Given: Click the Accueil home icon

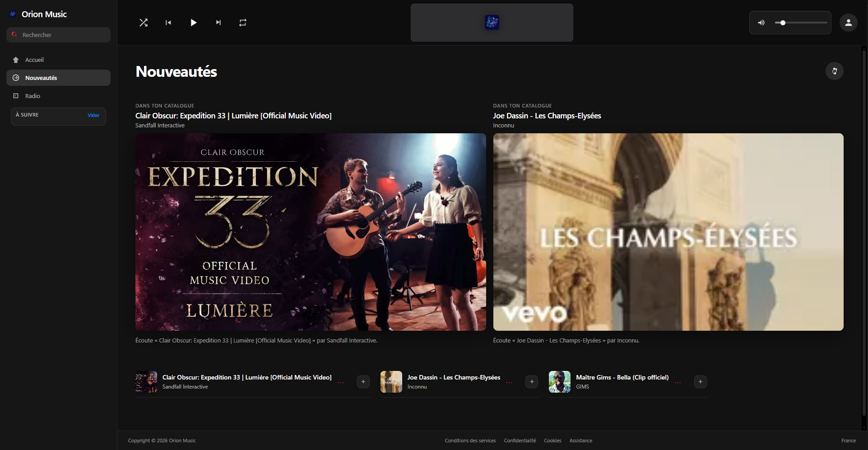Looking at the screenshot, I should pyautogui.click(x=16, y=60).
